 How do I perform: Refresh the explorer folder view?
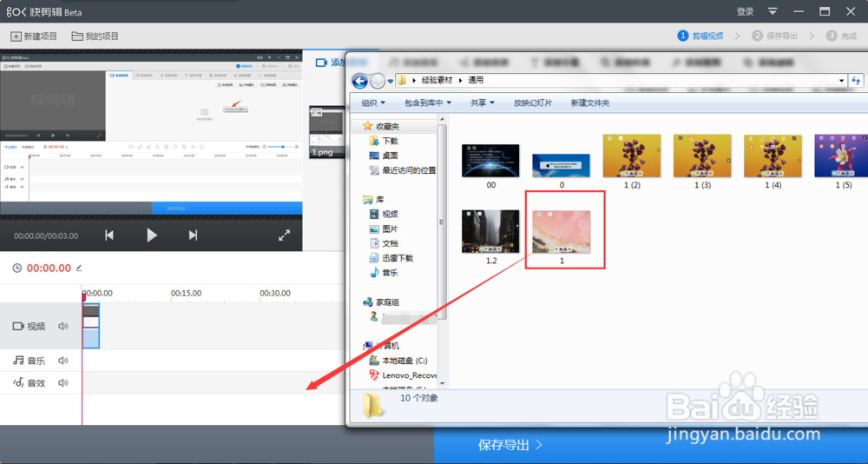click(x=857, y=81)
